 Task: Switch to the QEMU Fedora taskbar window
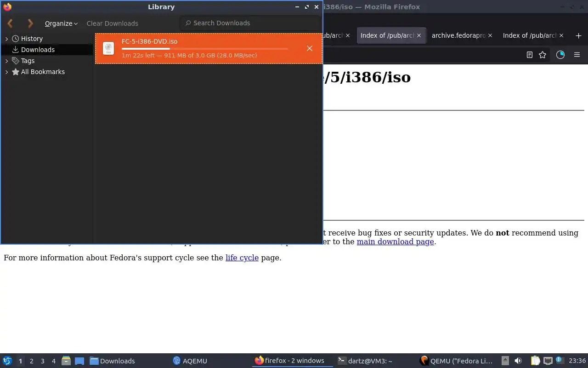(x=456, y=361)
